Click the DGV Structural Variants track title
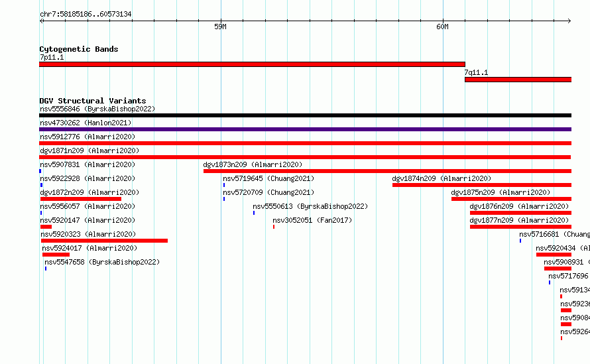This screenshot has width=590, height=364. (93, 101)
